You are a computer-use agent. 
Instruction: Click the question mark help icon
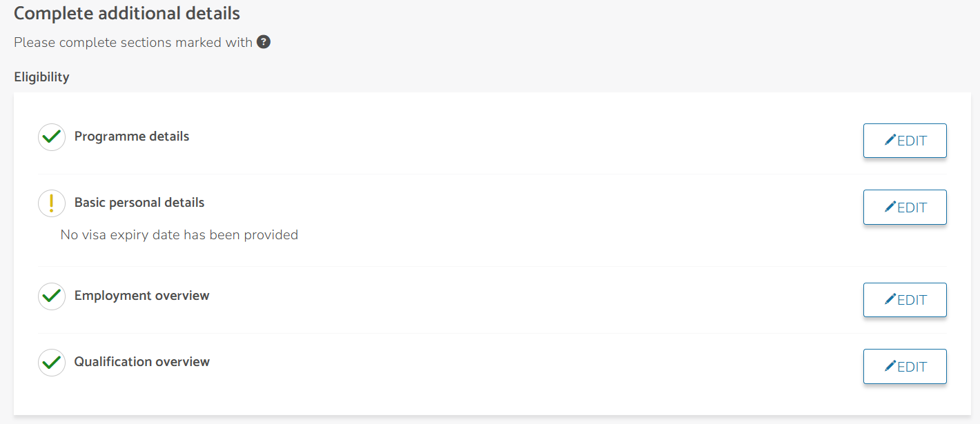[x=264, y=42]
